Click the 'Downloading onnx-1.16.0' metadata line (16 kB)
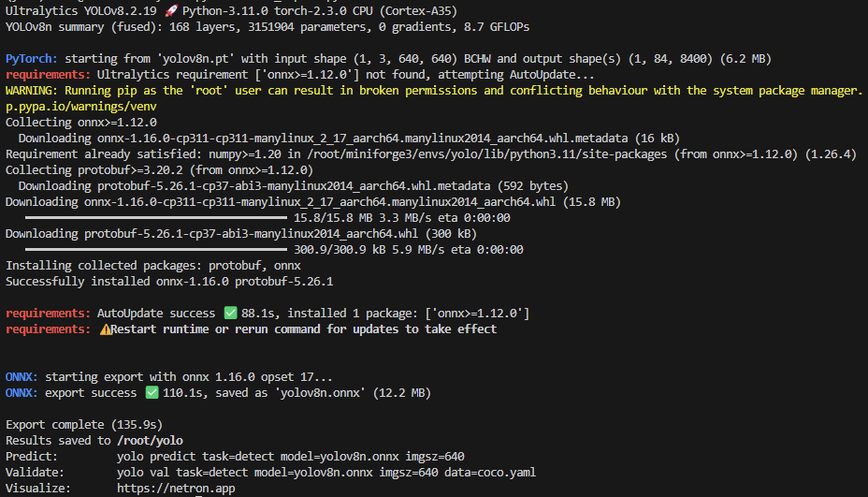 (349, 138)
